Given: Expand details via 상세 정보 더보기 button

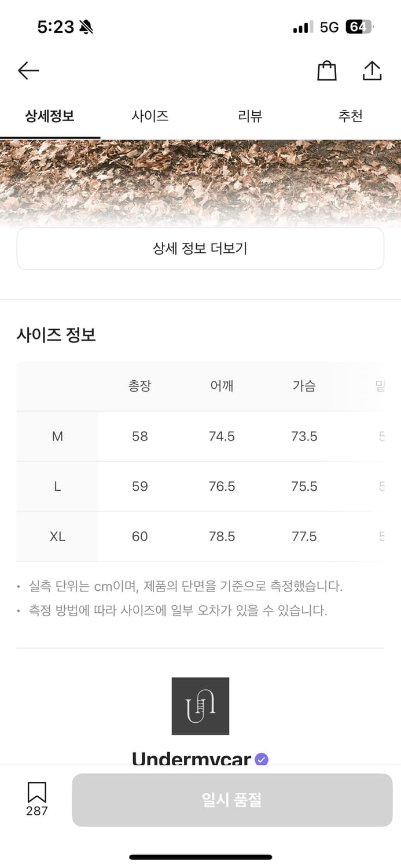Looking at the screenshot, I should click(x=200, y=248).
